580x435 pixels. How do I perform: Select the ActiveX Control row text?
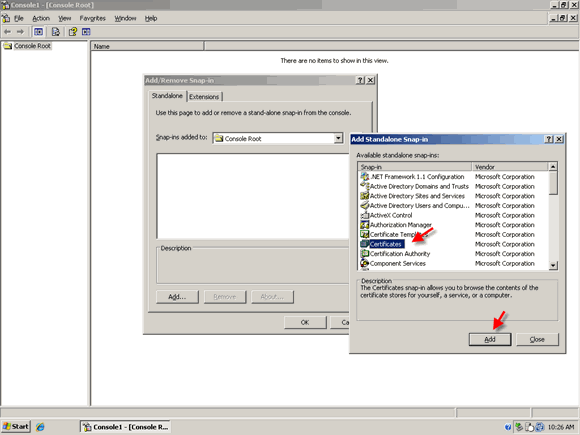click(x=391, y=215)
